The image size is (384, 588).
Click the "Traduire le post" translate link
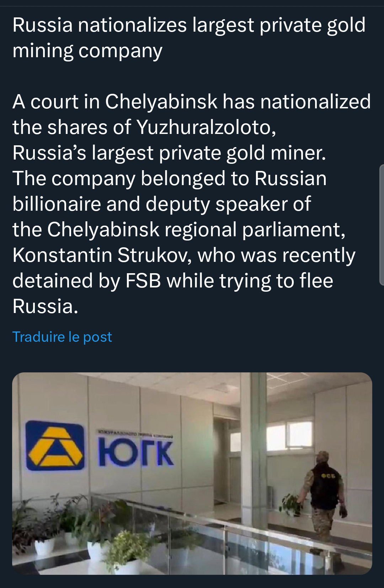62,337
